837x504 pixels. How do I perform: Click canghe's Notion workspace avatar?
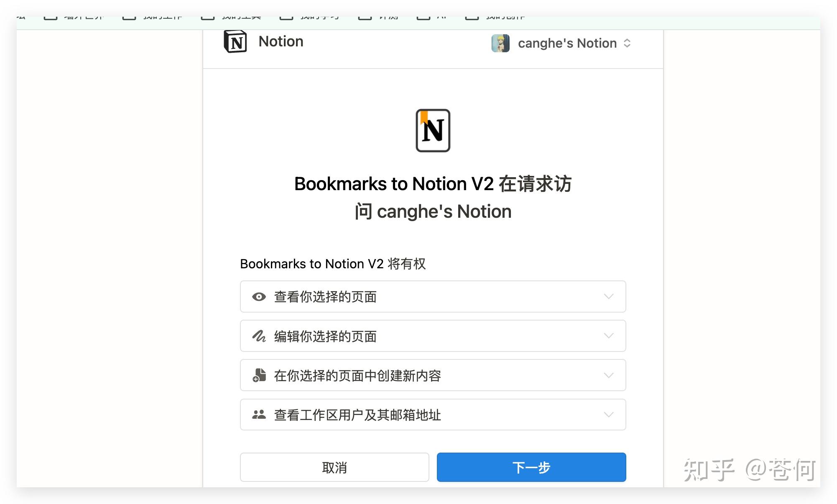(x=500, y=43)
